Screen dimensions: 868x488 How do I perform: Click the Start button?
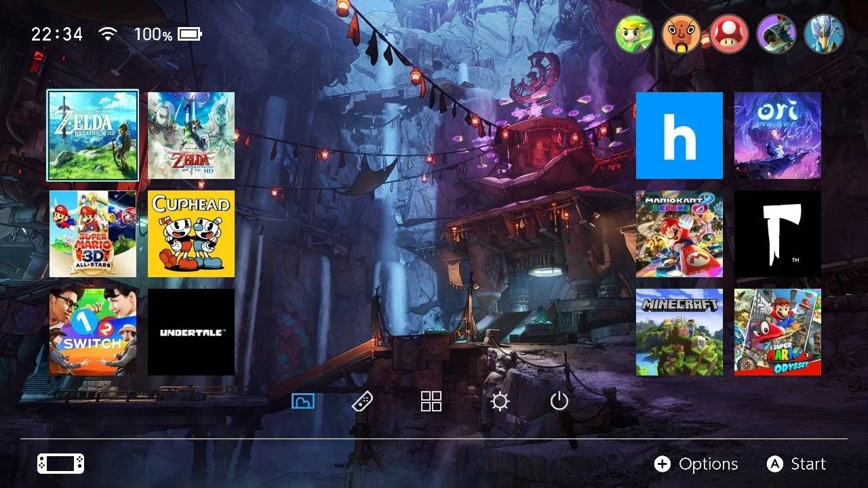pyautogui.click(x=796, y=464)
